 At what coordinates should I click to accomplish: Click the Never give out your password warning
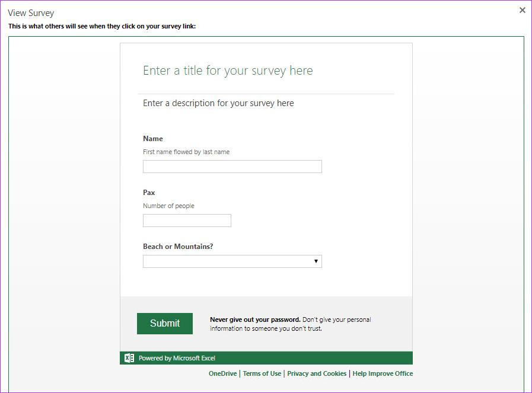290,324
